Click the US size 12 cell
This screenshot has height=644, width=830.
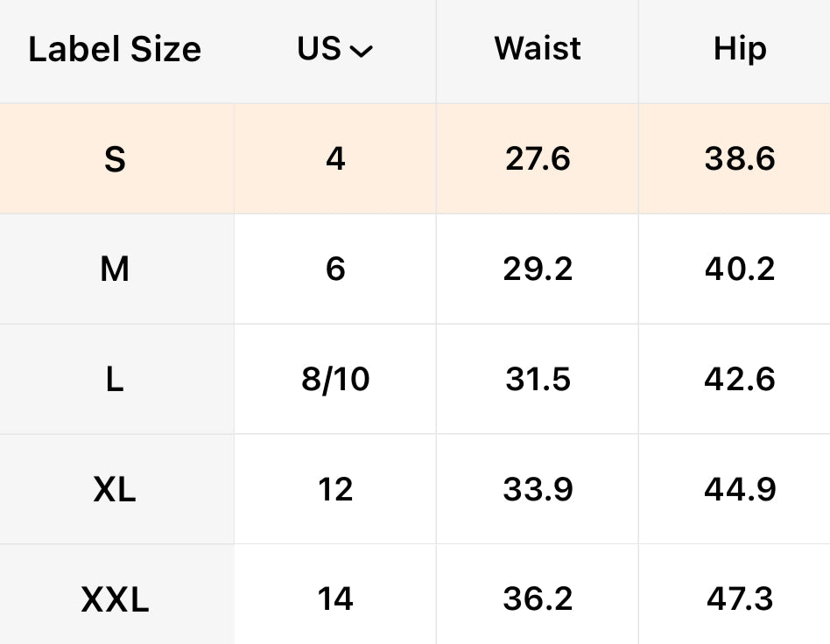335,490
